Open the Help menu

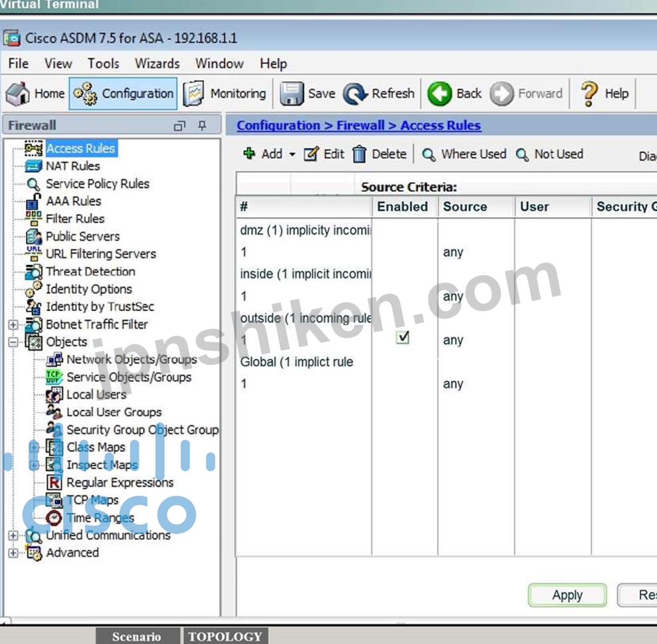pyautogui.click(x=273, y=64)
